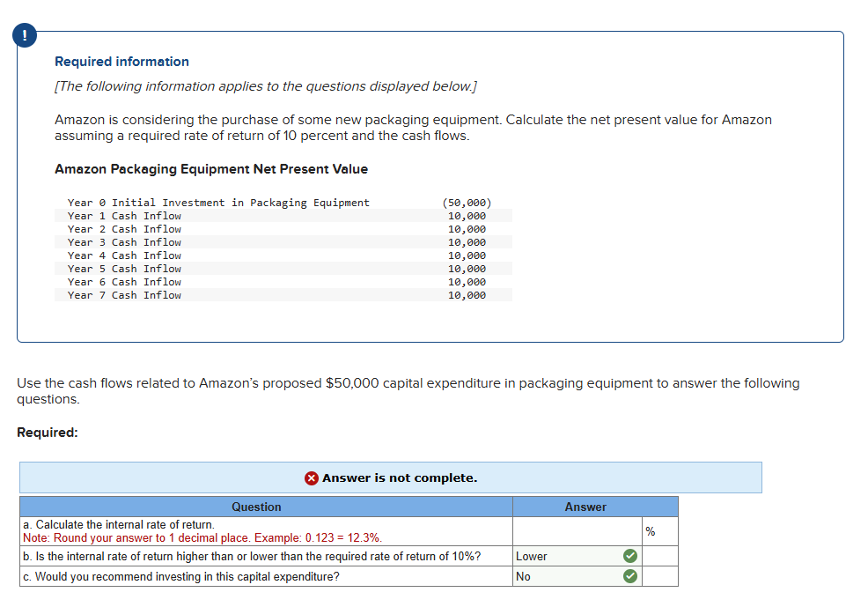Click the blue exclamation alert icon

(x=24, y=35)
